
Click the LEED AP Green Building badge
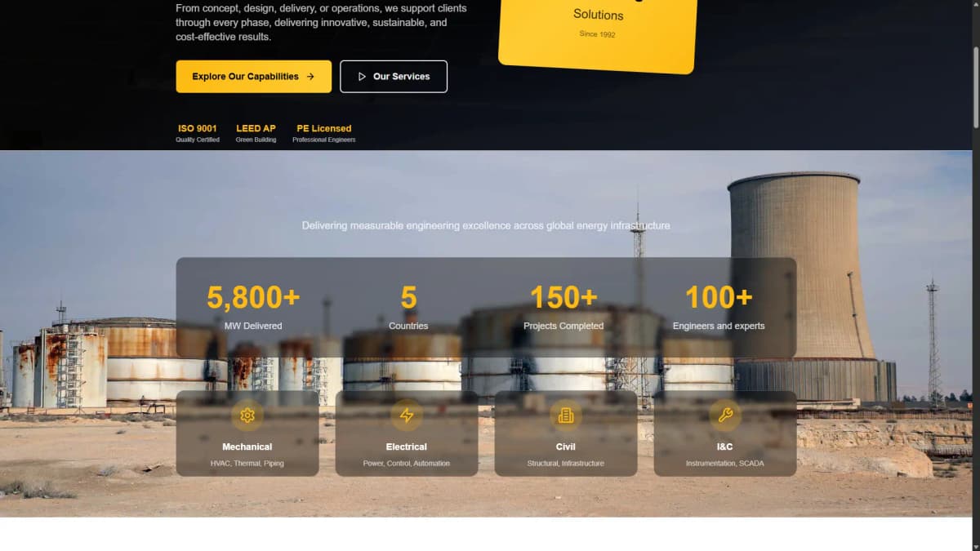coord(256,133)
